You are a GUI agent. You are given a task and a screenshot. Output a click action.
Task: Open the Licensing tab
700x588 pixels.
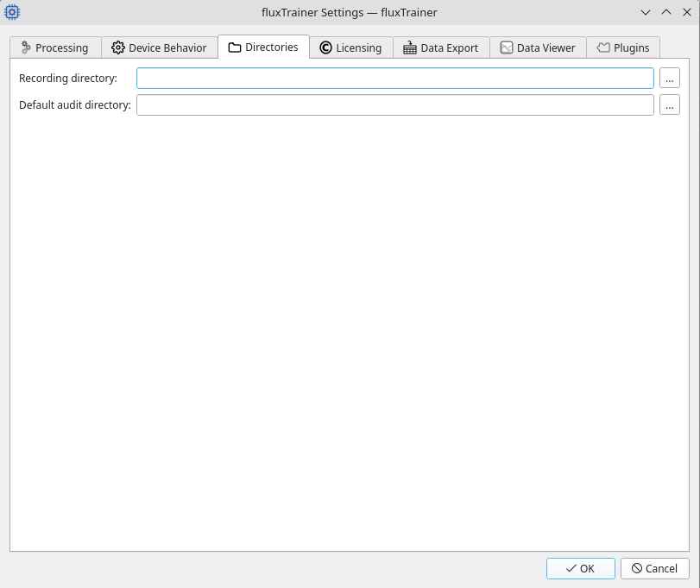tap(351, 47)
